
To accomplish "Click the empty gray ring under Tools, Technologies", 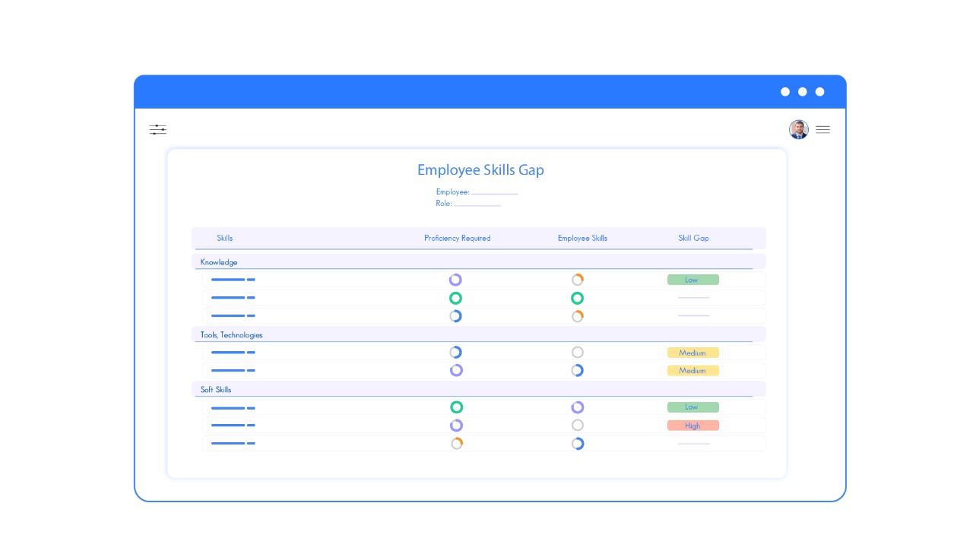I will click(578, 352).
